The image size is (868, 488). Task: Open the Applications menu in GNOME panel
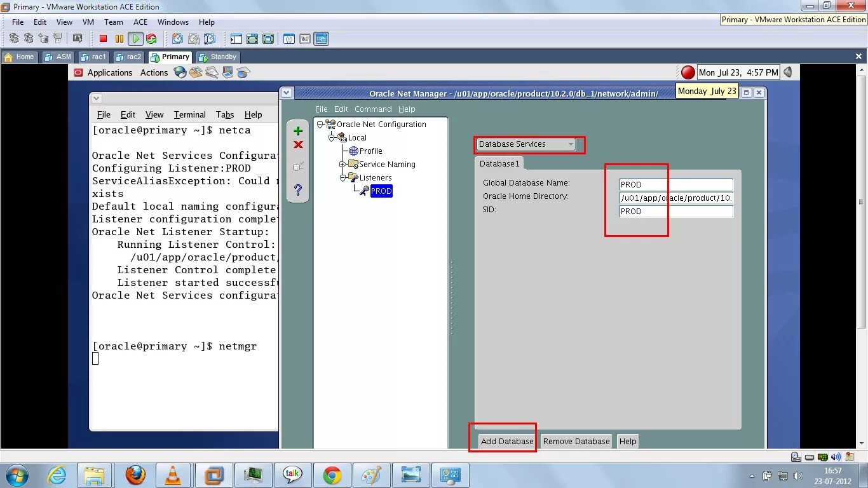coord(110,72)
